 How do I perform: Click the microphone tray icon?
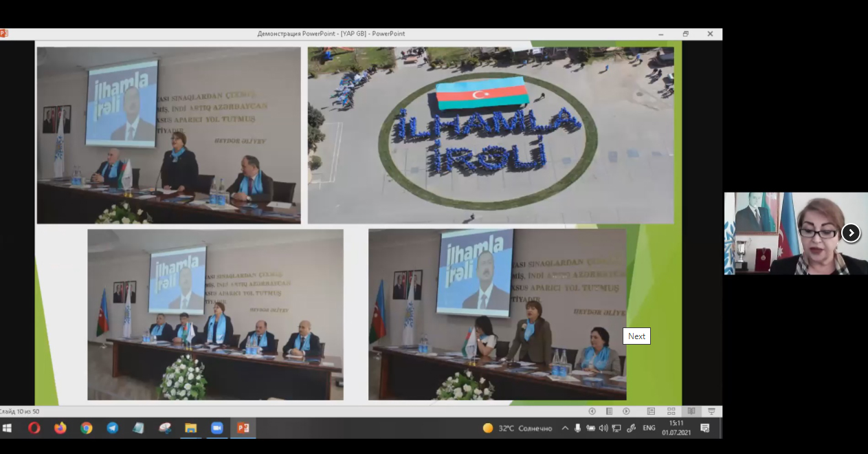coord(577,428)
